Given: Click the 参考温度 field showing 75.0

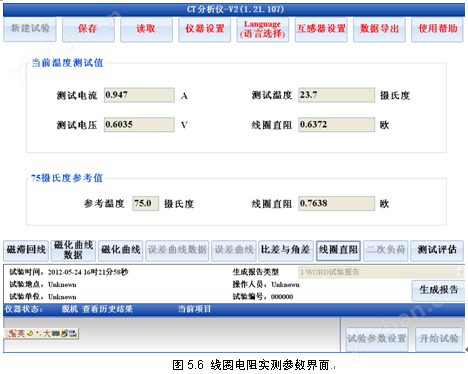Looking at the screenshot, I should tap(146, 203).
